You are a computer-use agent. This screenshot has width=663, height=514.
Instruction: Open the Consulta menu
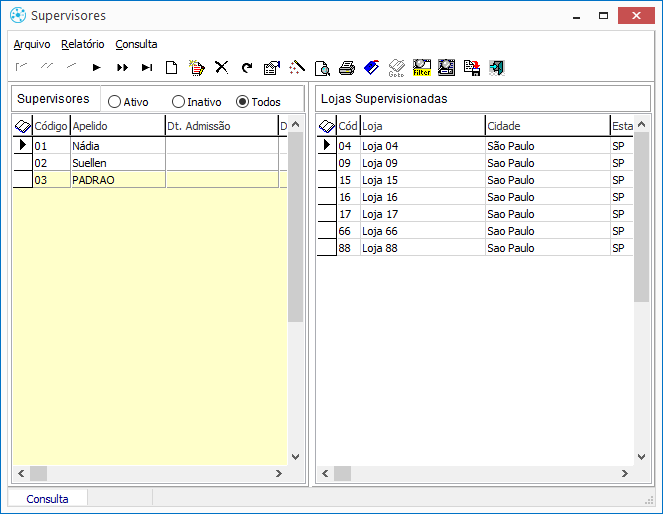pos(136,44)
